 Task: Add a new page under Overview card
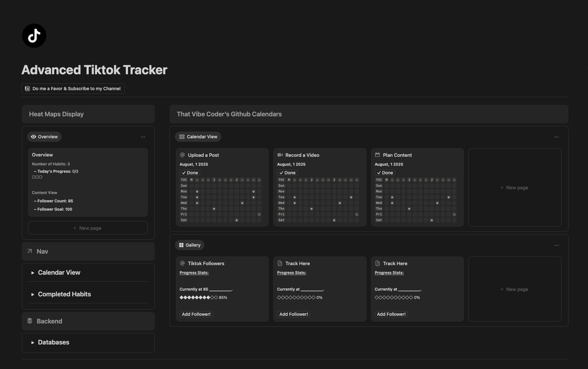coord(88,228)
